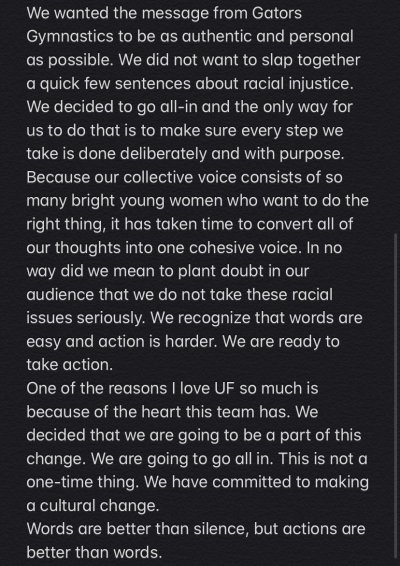
Task: Place cursor on the word "Gators"
Action: click(277, 13)
